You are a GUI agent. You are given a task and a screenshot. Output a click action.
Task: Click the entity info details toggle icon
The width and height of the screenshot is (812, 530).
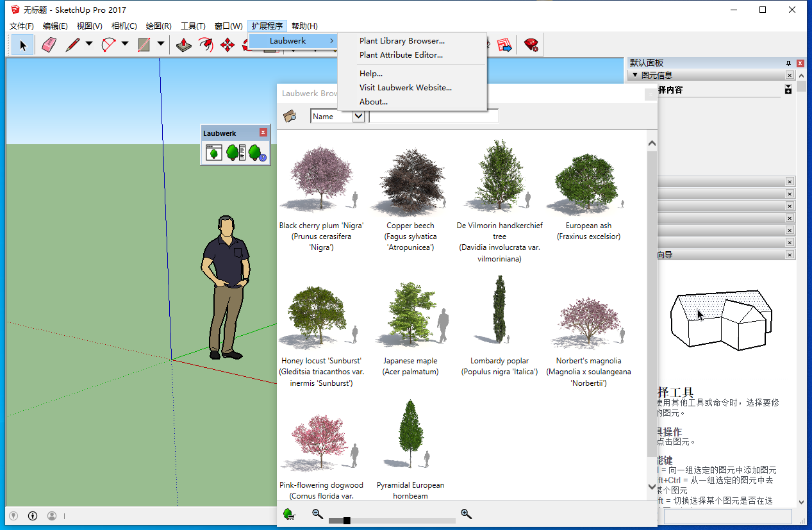pyautogui.click(x=788, y=90)
